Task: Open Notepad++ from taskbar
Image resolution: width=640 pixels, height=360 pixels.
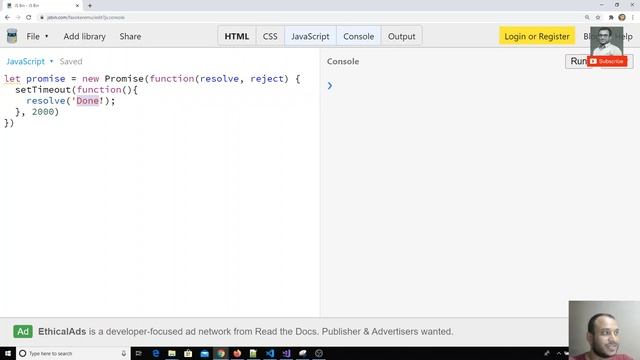Action: coord(253,353)
